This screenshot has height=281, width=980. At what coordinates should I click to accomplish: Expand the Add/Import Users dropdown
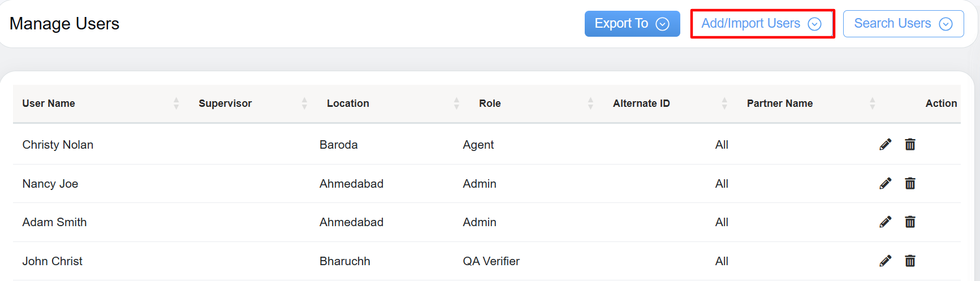(x=761, y=24)
